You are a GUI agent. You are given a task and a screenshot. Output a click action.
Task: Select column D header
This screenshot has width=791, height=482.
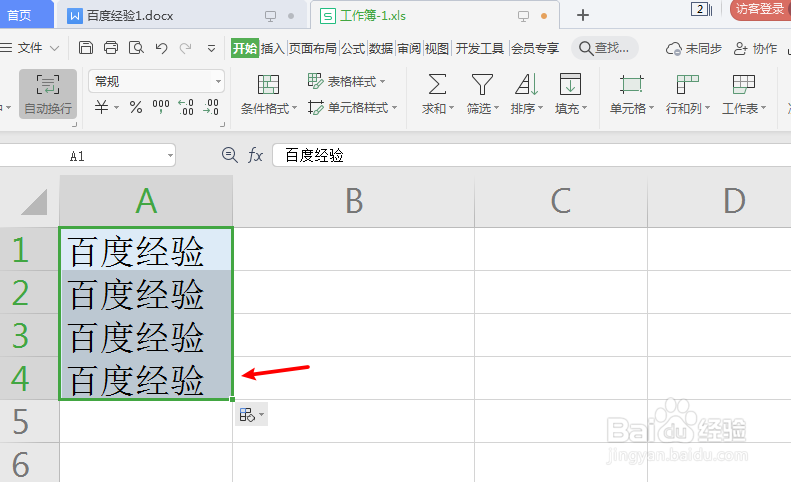(719, 201)
